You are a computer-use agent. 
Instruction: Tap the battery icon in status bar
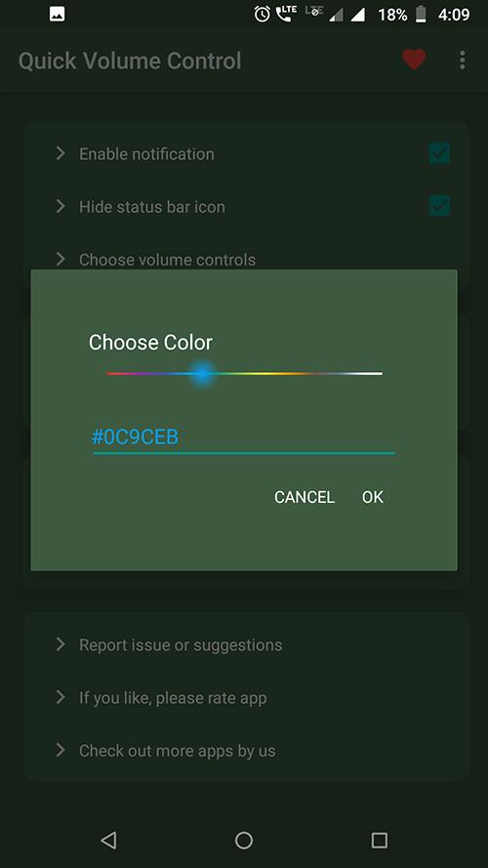(421, 14)
